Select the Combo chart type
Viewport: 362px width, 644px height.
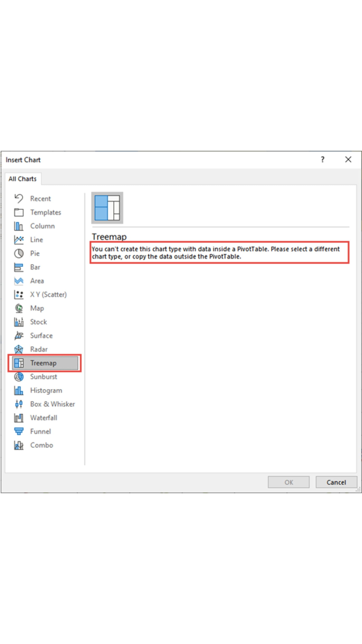41,445
